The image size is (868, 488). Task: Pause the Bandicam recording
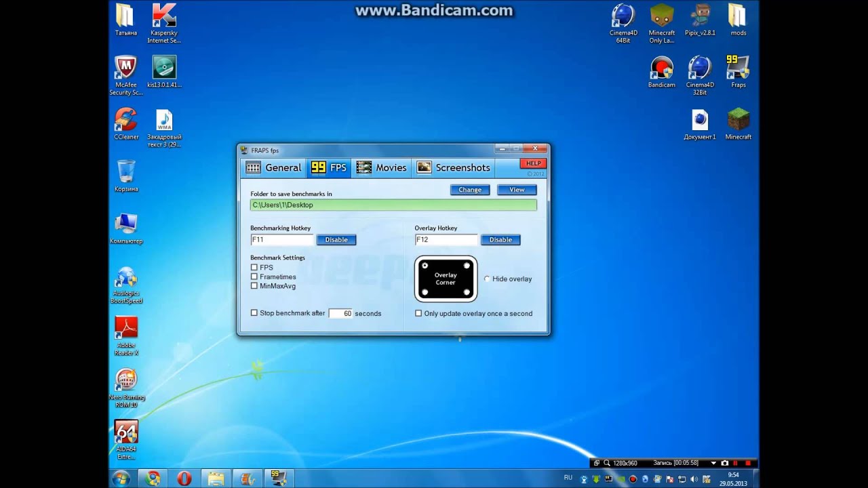(x=736, y=463)
